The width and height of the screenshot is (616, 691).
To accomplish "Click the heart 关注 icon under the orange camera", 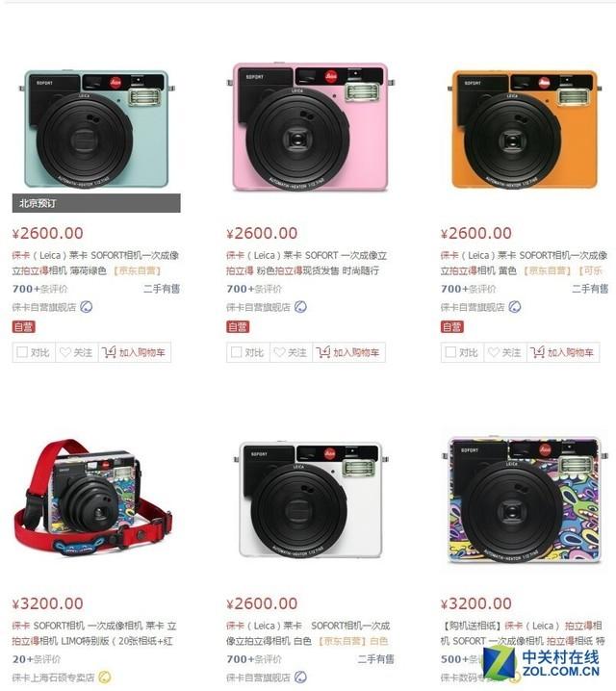I will (494, 352).
